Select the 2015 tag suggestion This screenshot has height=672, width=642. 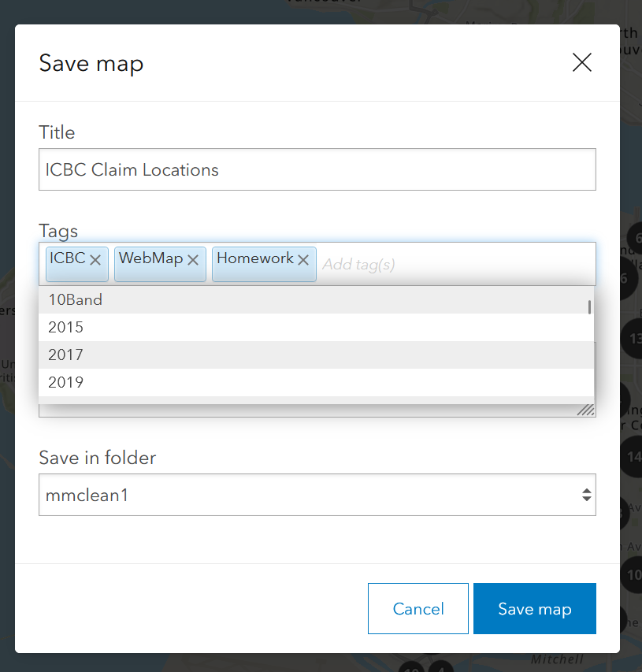(317, 327)
